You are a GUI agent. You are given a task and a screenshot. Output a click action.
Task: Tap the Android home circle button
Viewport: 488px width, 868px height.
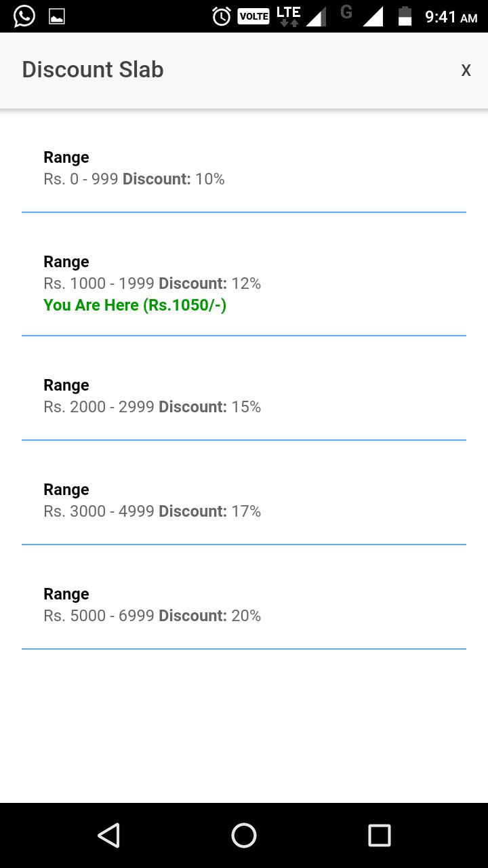tap(244, 835)
